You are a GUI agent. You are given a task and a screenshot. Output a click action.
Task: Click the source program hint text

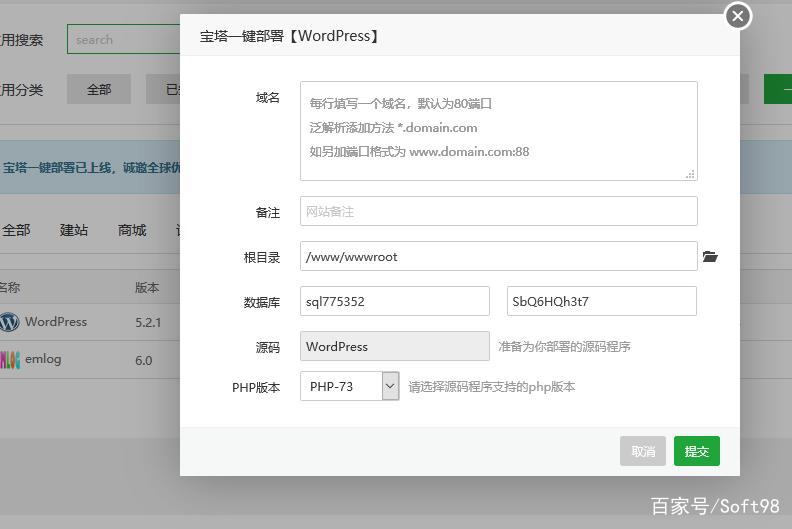564,347
